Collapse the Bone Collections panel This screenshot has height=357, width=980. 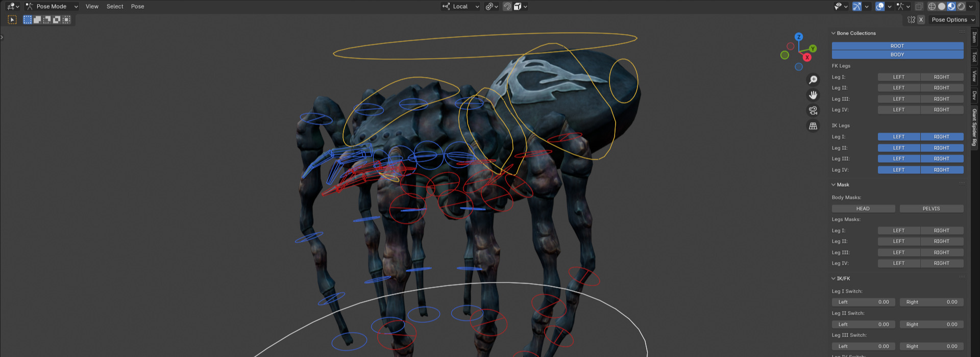[834, 33]
